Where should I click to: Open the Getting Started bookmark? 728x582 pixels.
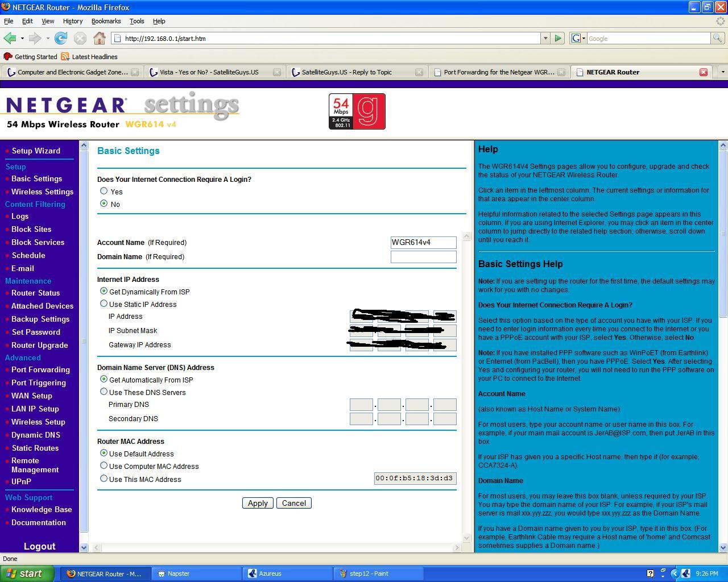pyautogui.click(x=31, y=57)
